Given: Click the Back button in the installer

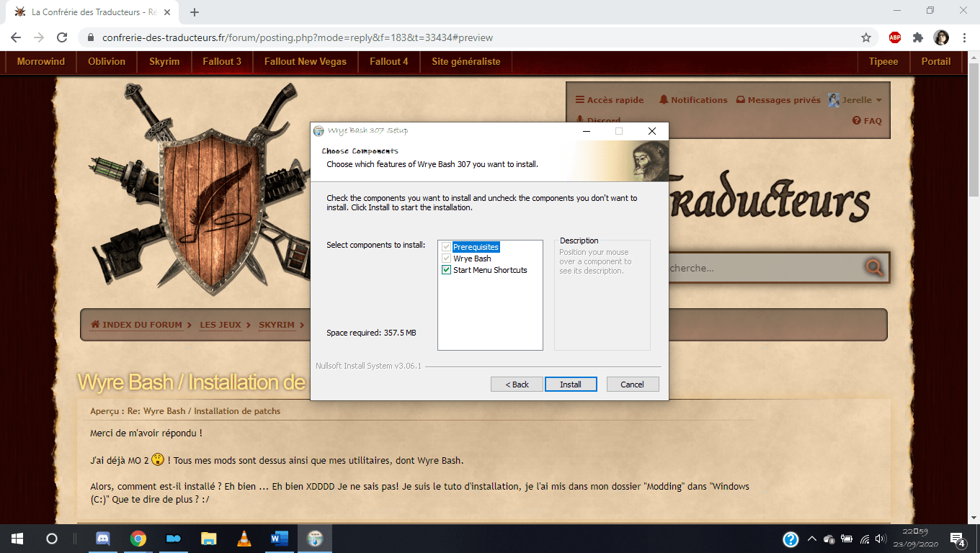Looking at the screenshot, I should [517, 385].
